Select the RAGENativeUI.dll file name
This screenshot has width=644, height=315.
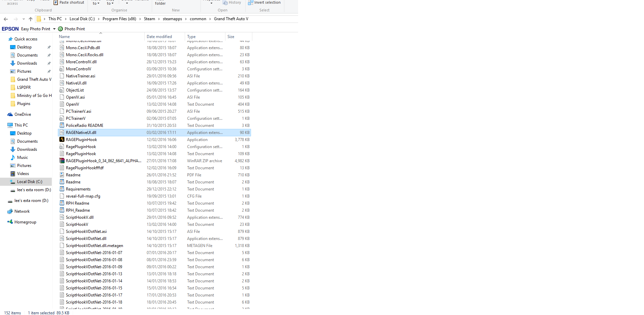click(81, 133)
